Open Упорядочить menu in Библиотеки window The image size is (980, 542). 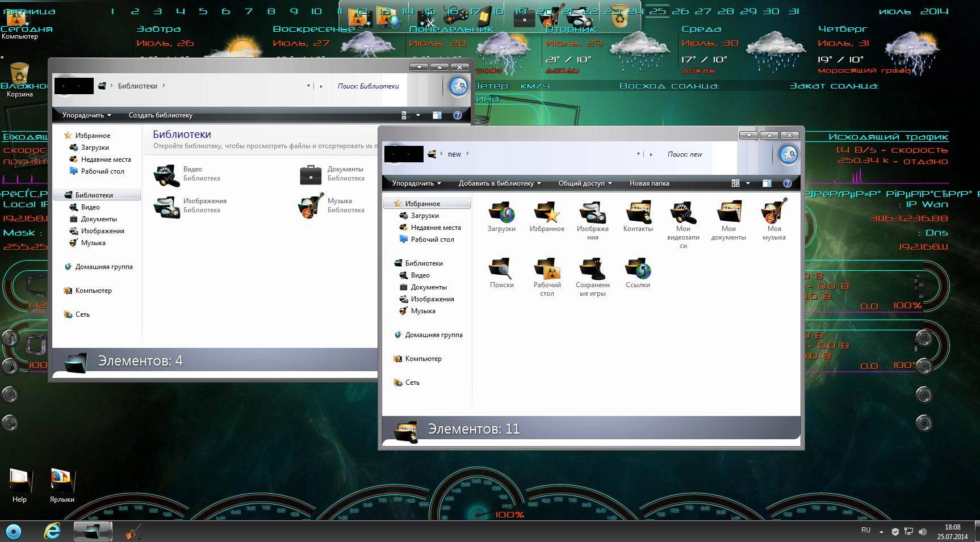(x=86, y=115)
